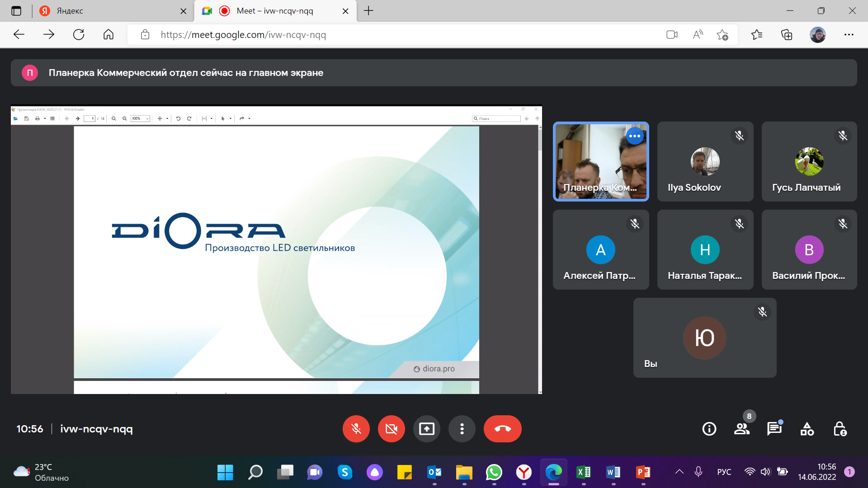Leave call with the red hang-up button
Screen dimensions: 868x488
point(502,428)
